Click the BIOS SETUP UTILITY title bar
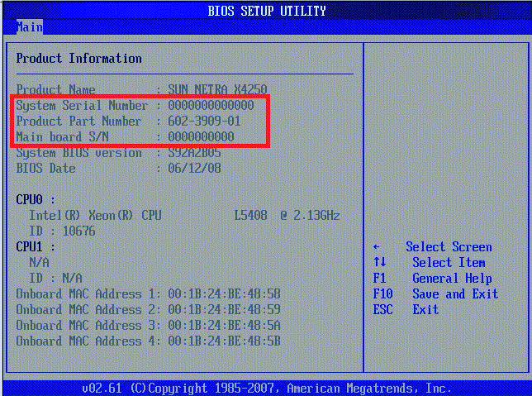This screenshot has height=396, width=532. click(266, 11)
